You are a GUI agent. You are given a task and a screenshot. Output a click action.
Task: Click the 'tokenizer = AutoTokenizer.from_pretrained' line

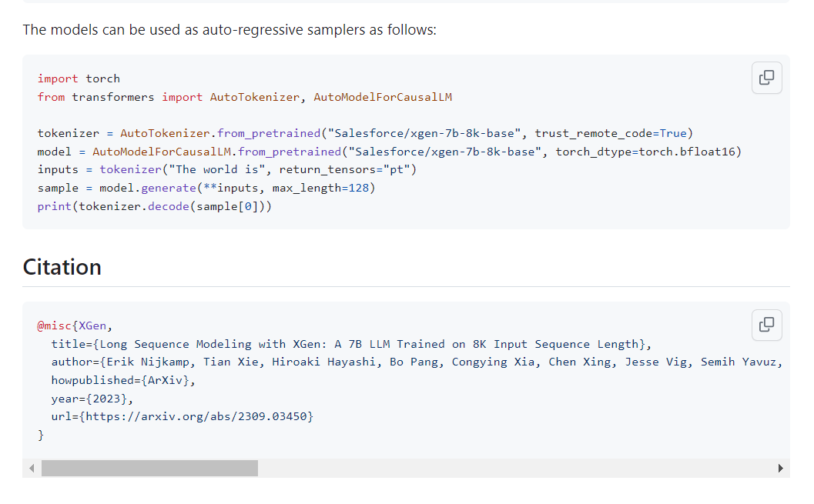(x=365, y=133)
